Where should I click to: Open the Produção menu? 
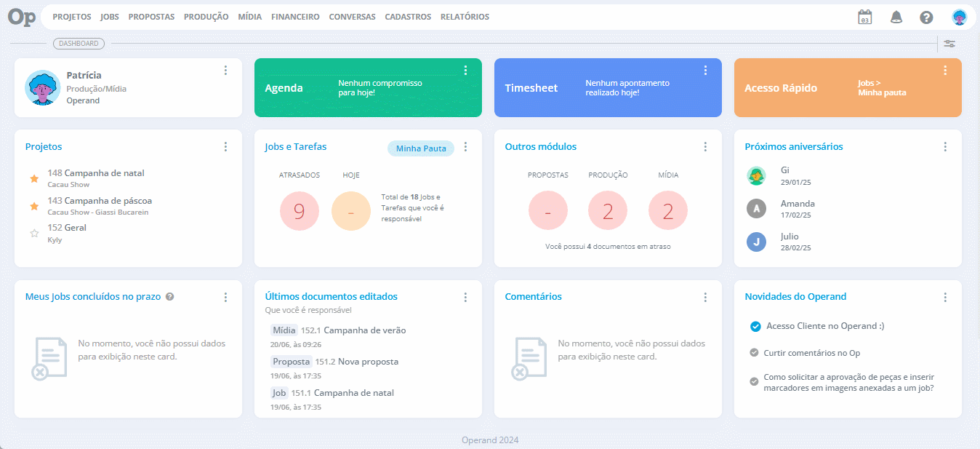[206, 17]
